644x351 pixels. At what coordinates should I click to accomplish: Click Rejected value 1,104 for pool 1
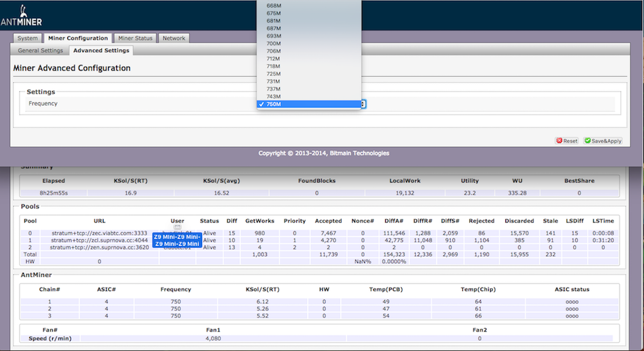pyautogui.click(x=481, y=240)
